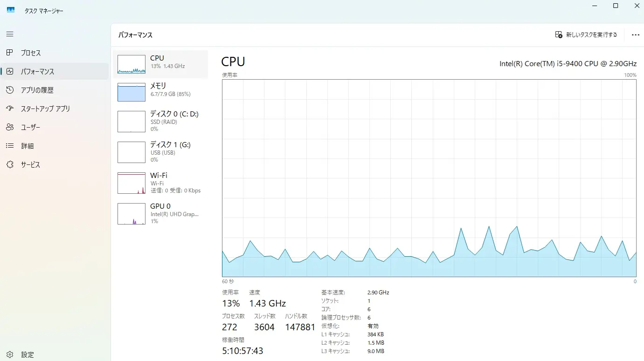Click the Intel(R) UHD Graphics GPU name

point(174,214)
